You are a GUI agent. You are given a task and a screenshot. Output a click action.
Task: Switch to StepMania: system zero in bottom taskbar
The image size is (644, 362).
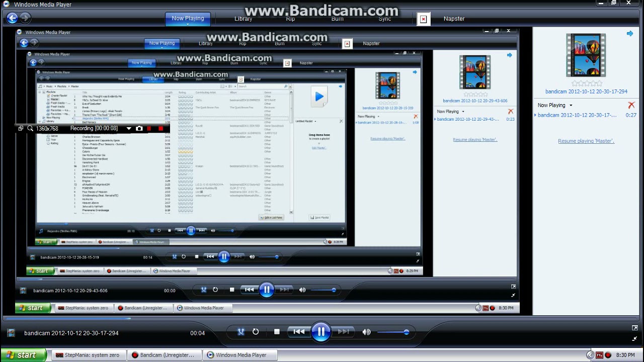tap(88, 355)
